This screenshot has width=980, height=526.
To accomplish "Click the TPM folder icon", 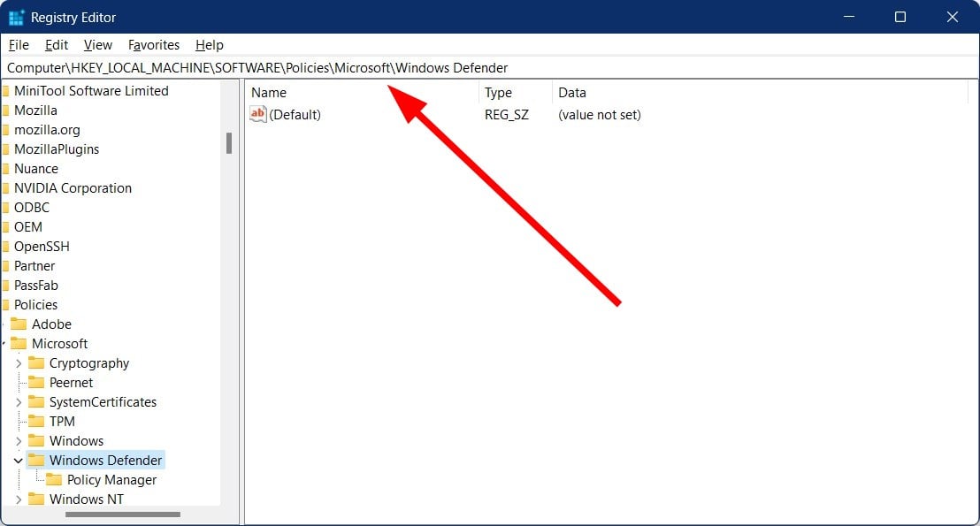I will 34,421.
